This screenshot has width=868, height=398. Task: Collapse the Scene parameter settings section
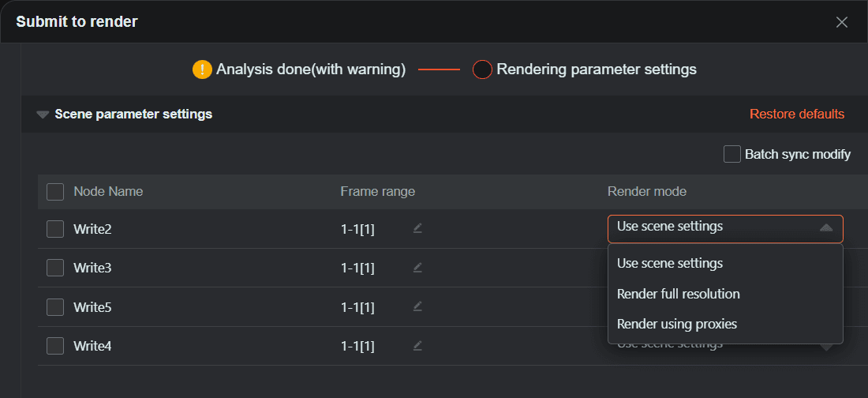tap(43, 115)
